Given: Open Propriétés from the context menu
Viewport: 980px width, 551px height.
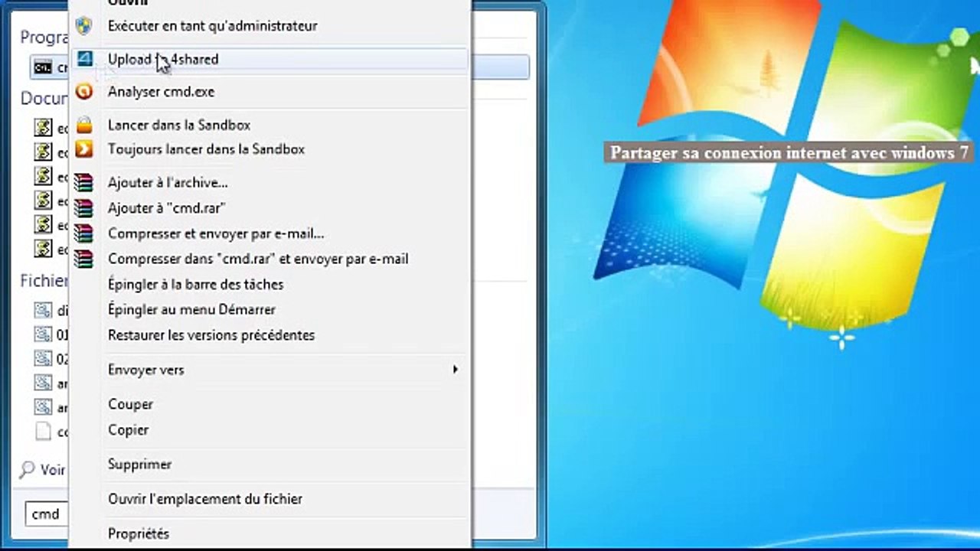Looking at the screenshot, I should click(139, 533).
